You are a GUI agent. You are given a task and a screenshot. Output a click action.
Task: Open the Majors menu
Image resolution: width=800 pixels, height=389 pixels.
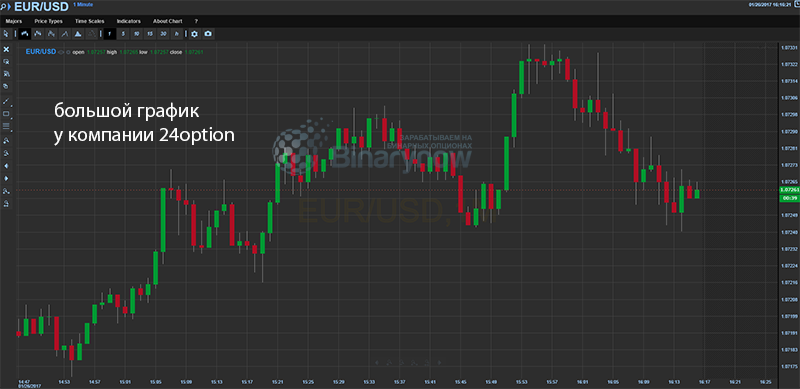pos(14,21)
